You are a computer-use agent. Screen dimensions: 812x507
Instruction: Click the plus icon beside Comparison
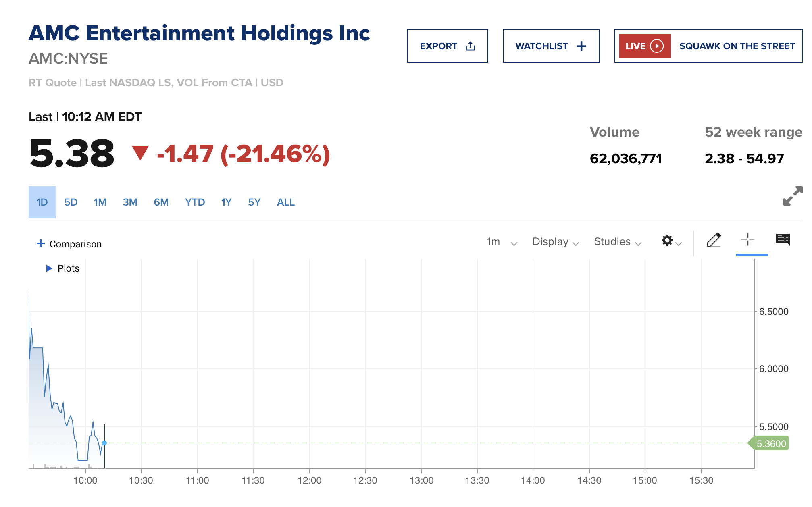pos(40,243)
